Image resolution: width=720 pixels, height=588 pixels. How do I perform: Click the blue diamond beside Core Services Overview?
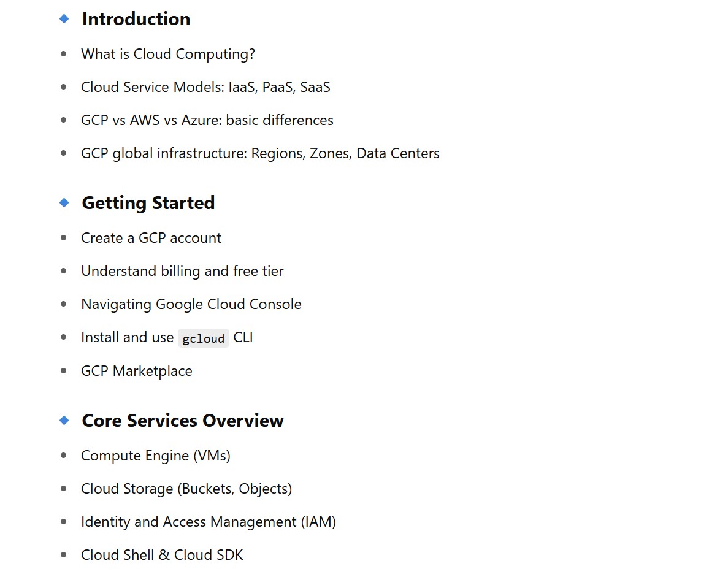click(64, 421)
